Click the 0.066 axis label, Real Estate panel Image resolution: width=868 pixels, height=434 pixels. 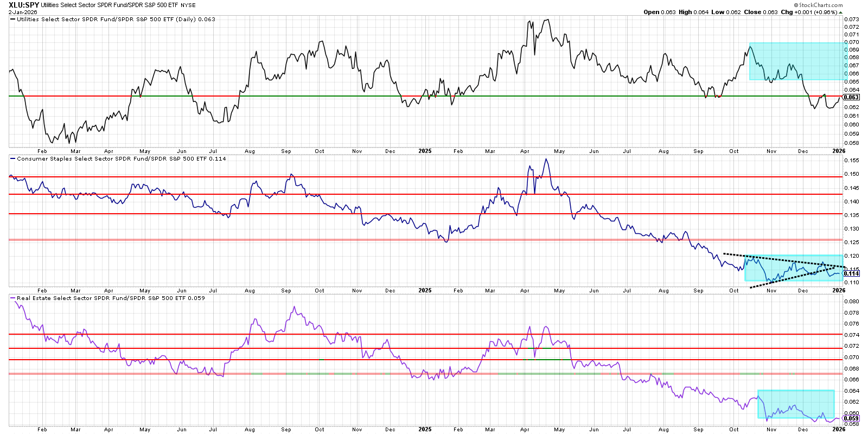coord(852,379)
